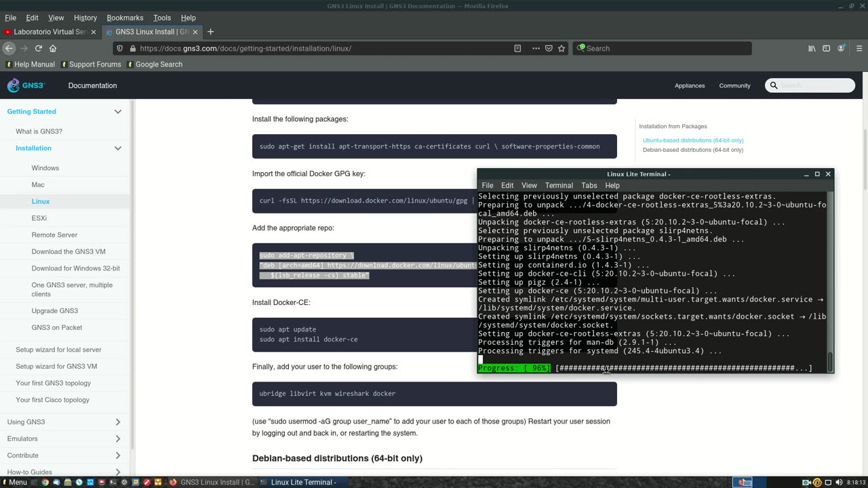The width and height of the screenshot is (868, 488).
Task: Open Remote Server sidebar link
Action: (54, 235)
